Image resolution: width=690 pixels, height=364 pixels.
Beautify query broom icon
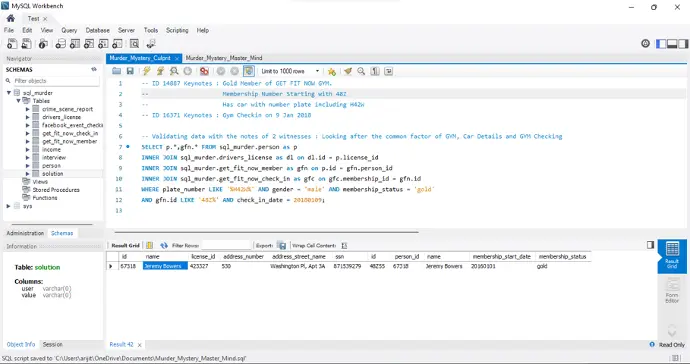point(348,71)
